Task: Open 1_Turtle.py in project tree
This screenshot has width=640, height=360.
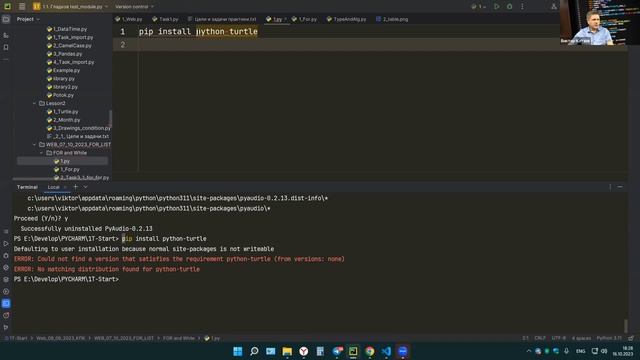Action: 62,111
